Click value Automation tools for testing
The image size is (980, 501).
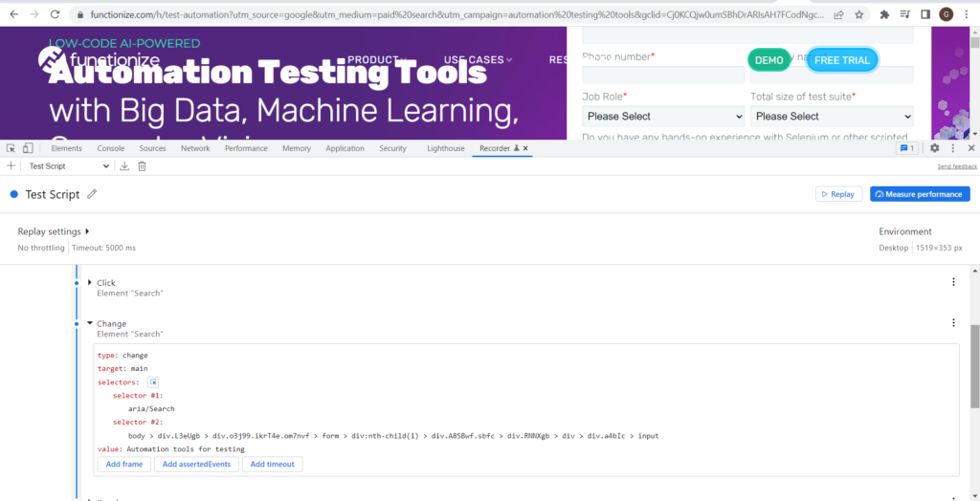(x=186, y=449)
